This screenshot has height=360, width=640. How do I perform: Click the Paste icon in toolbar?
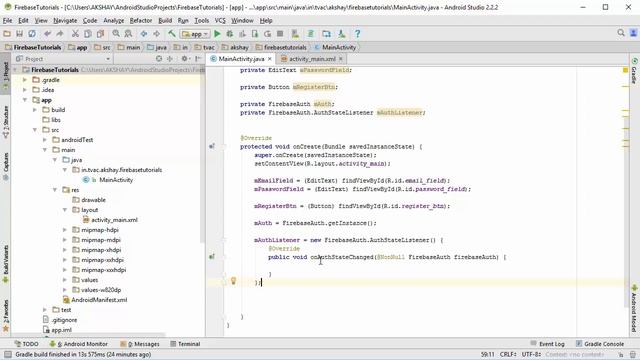pos(100,34)
